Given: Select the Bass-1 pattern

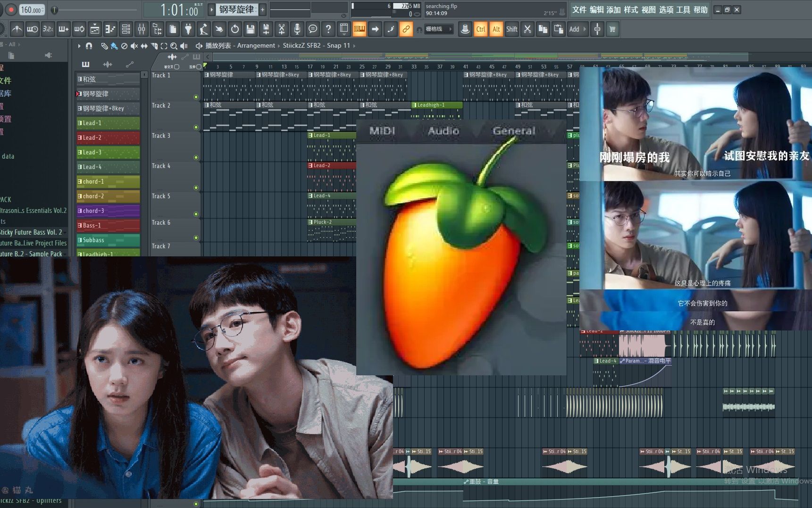Looking at the screenshot, I should 108,225.
